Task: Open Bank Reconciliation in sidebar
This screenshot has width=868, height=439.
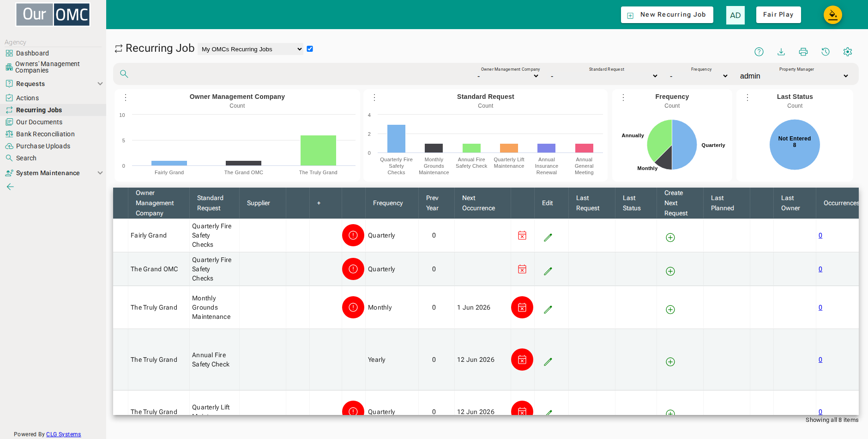Action: [x=45, y=134]
